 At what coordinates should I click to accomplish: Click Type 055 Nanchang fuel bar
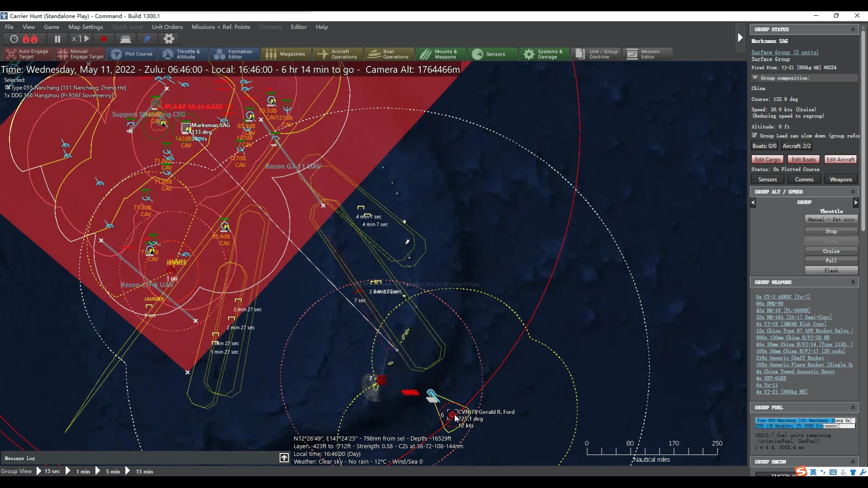point(805,421)
